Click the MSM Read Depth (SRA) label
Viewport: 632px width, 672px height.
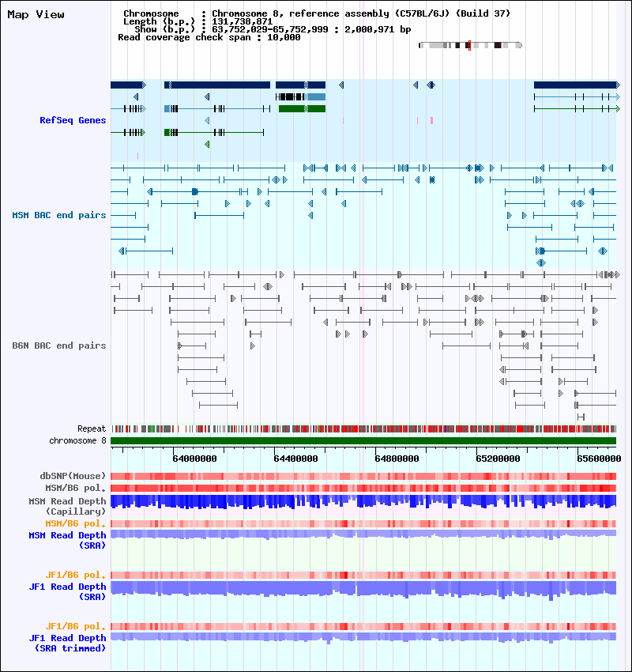67,541
